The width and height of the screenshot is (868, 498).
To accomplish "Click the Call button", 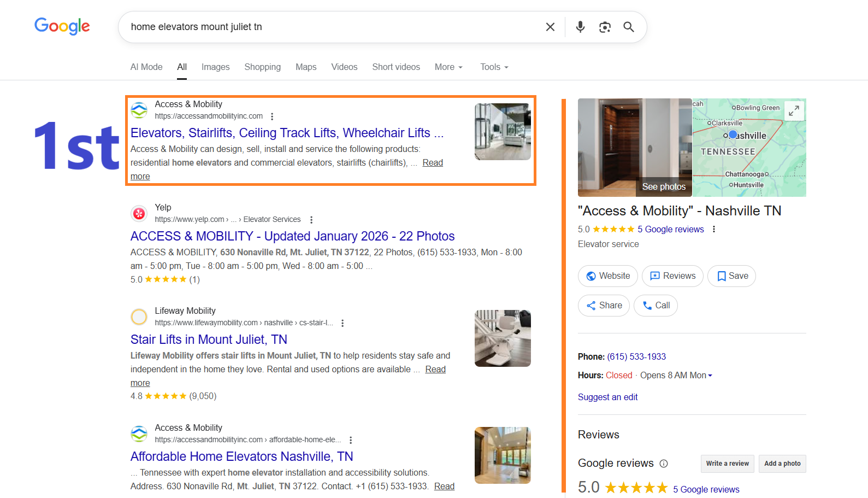I will coord(656,306).
